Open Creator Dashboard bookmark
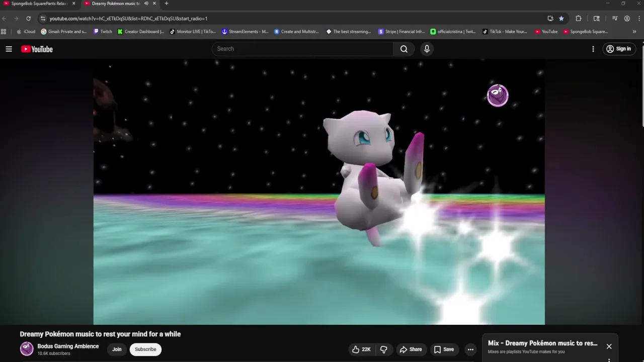 pyautogui.click(x=141, y=32)
